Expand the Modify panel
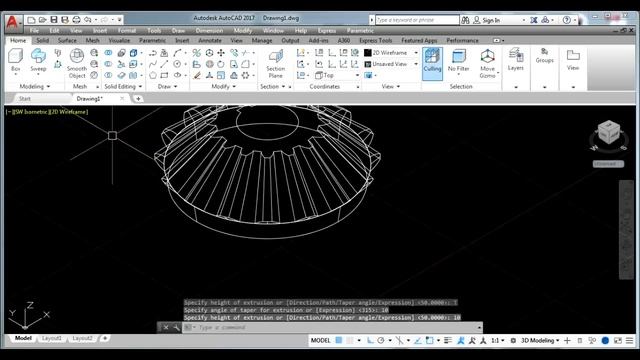The width and height of the screenshot is (640, 360). (223, 87)
